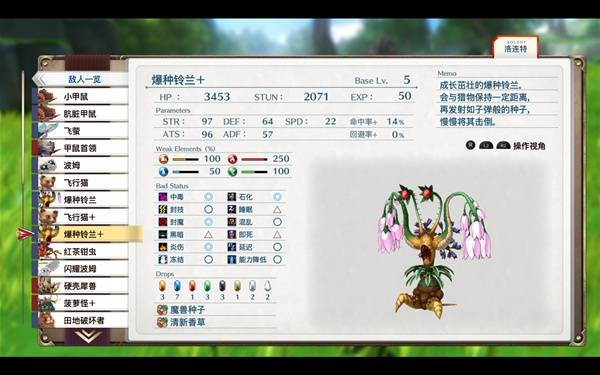Click the 操作视角 camera control label
Image resolution: width=600 pixels, height=375 pixels.
[x=529, y=146]
